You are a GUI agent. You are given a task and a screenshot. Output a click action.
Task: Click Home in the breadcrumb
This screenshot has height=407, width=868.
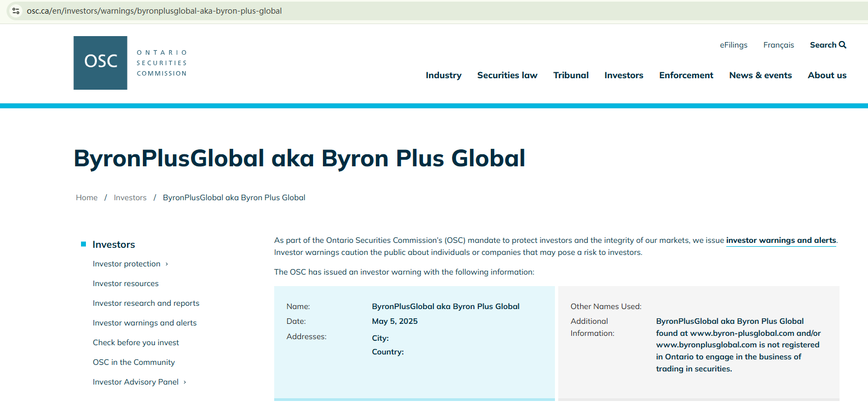tap(86, 198)
